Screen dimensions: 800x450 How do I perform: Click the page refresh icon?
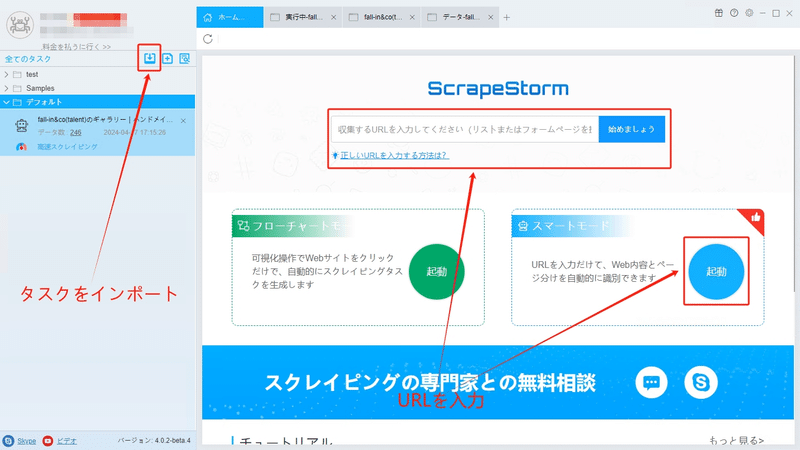[208, 39]
